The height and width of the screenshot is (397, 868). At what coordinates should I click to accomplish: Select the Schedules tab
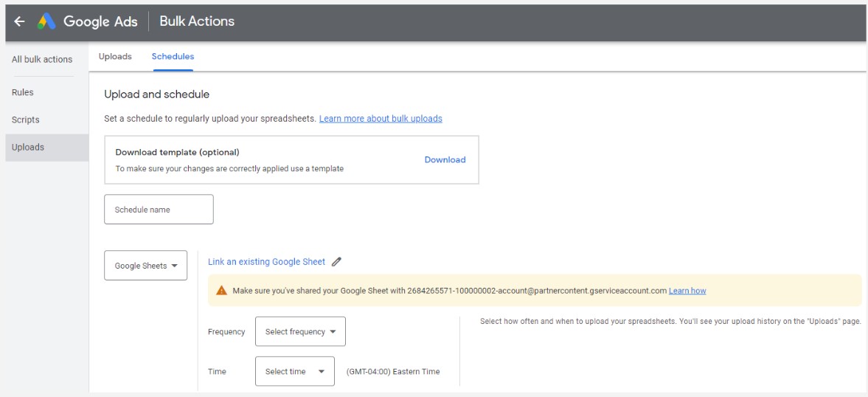(x=173, y=57)
